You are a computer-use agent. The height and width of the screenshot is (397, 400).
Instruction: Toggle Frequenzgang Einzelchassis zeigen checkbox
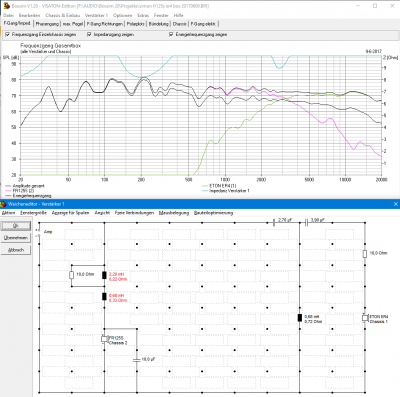click(x=7, y=34)
